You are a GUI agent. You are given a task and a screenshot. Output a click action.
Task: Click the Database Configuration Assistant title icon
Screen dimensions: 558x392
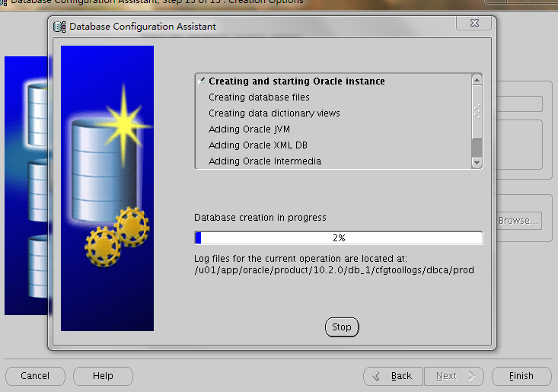59,27
